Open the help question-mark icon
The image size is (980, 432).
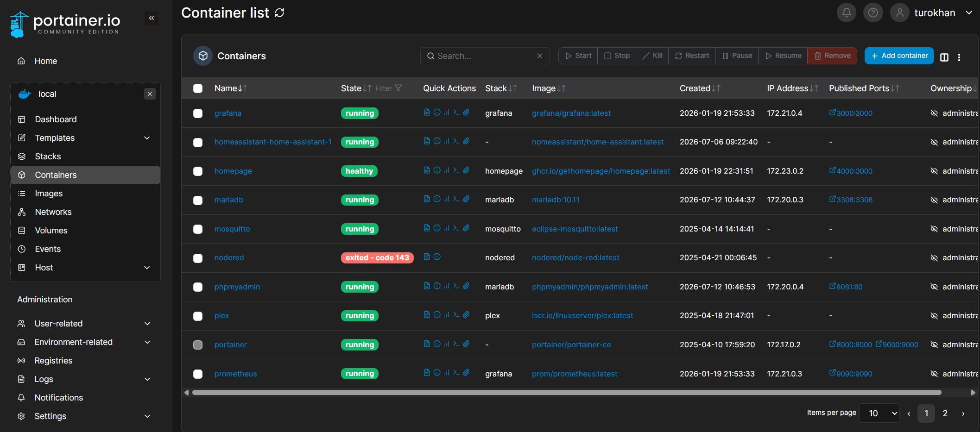[873, 13]
